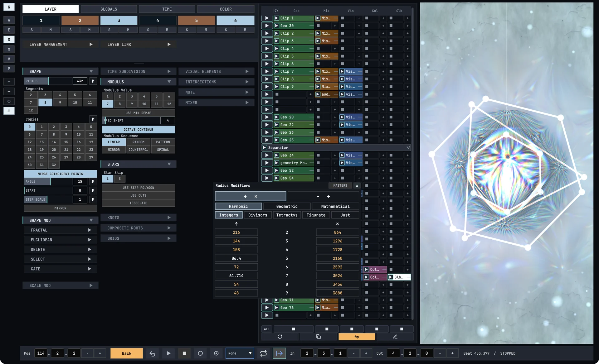Click the undo arrow in transport bar
Screen dimensions: 599x364
click(x=152, y=353)
